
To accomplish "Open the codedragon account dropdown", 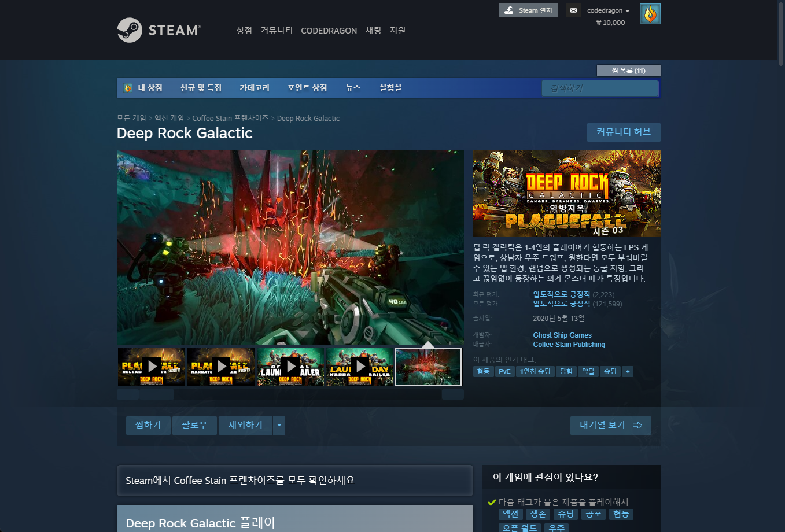I will (x=609, y=10).
